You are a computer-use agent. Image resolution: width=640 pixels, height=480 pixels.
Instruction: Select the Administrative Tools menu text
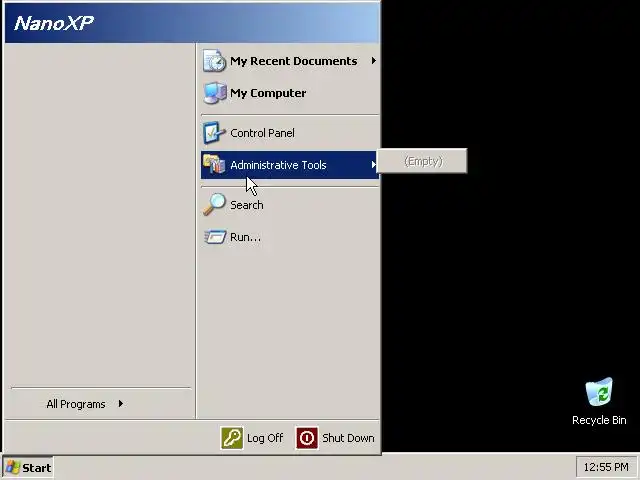[x=278, y=165]
